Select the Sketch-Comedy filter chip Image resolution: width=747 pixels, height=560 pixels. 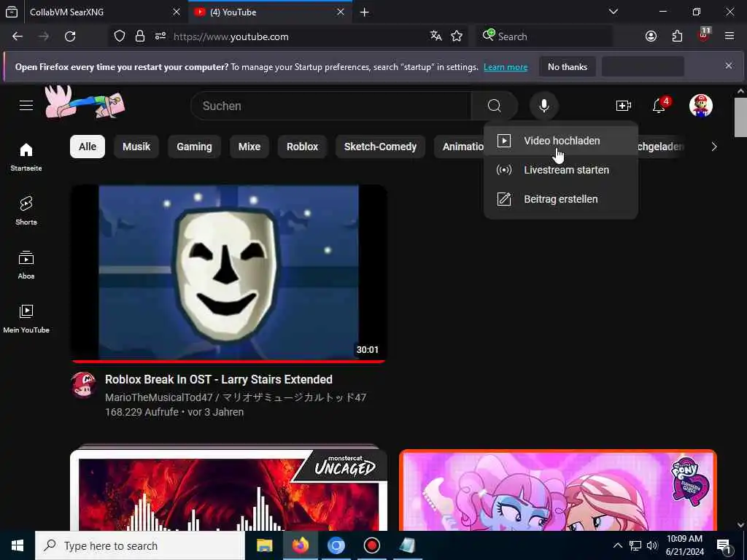(x=380, y=147)
